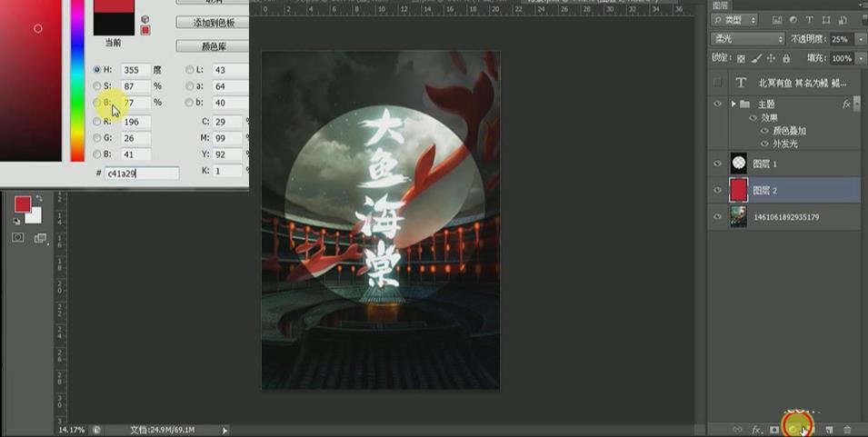Screen dimensions: 868x437
Task: Lock layer position icon
Action: point(771,58)
